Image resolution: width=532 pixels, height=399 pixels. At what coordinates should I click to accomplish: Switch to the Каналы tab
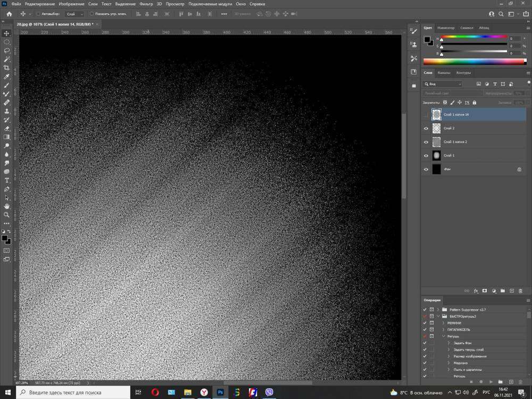(x=444, y=73)
